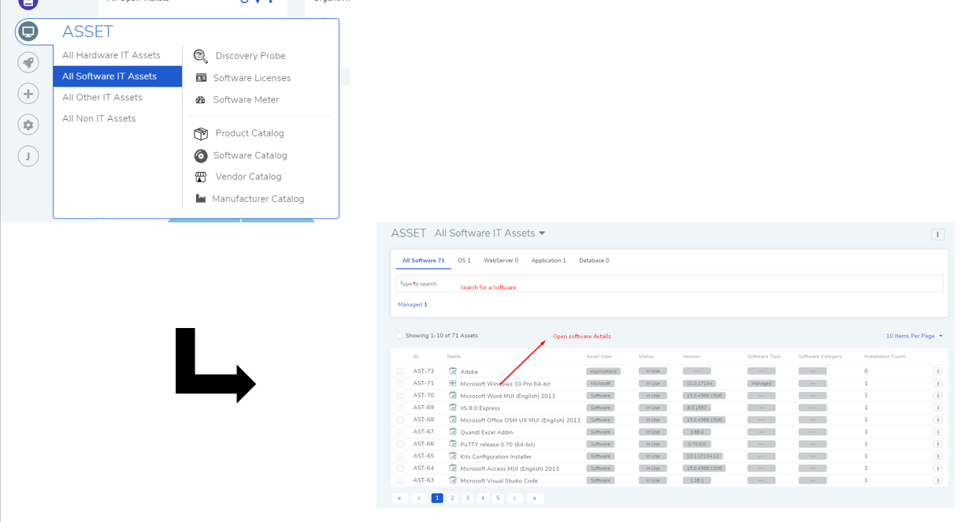Jump to first page button
This screenshot has height=522, width=980.
point(400,498)
